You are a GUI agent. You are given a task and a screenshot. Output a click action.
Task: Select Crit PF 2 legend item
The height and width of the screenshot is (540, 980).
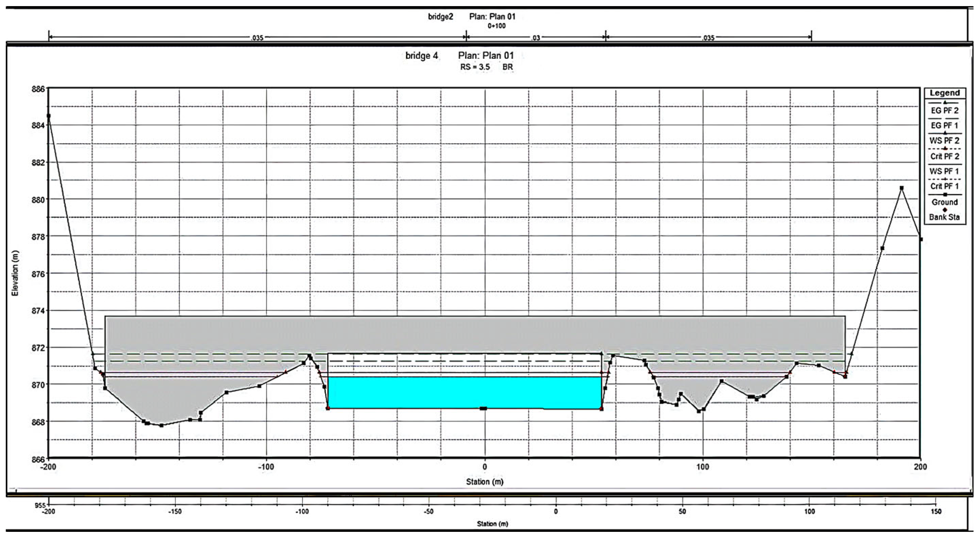944,157
